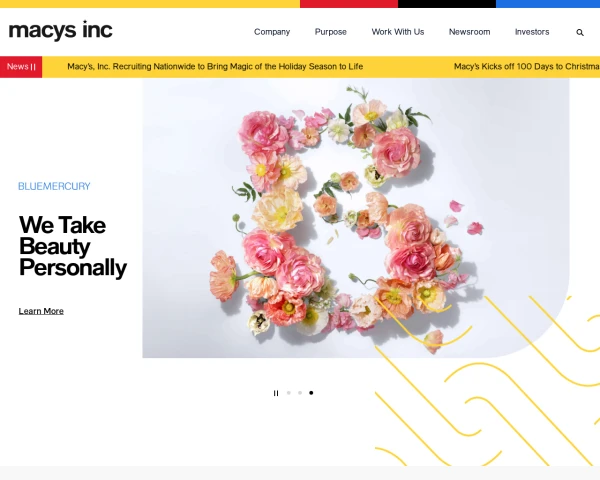Click the BLUEMERCURY brand label

54,186
